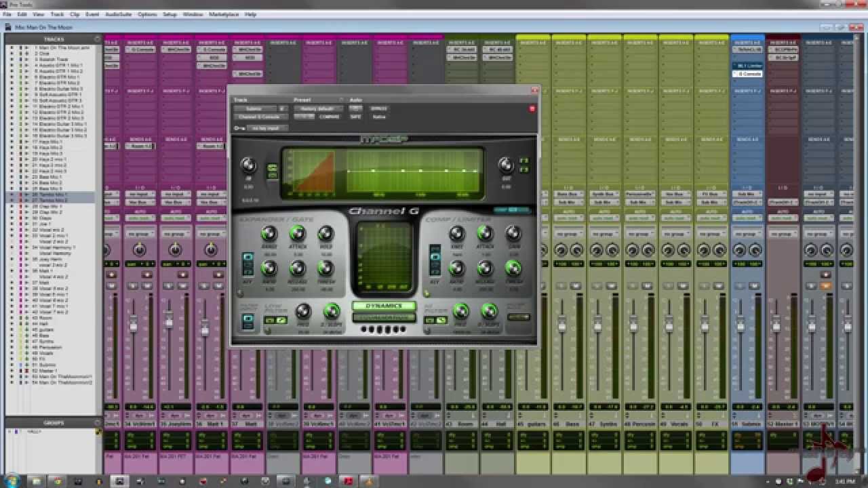The image size is (868, 488).
Task: Click the DYNAMICS view button
Action: [x=384, y=306]
